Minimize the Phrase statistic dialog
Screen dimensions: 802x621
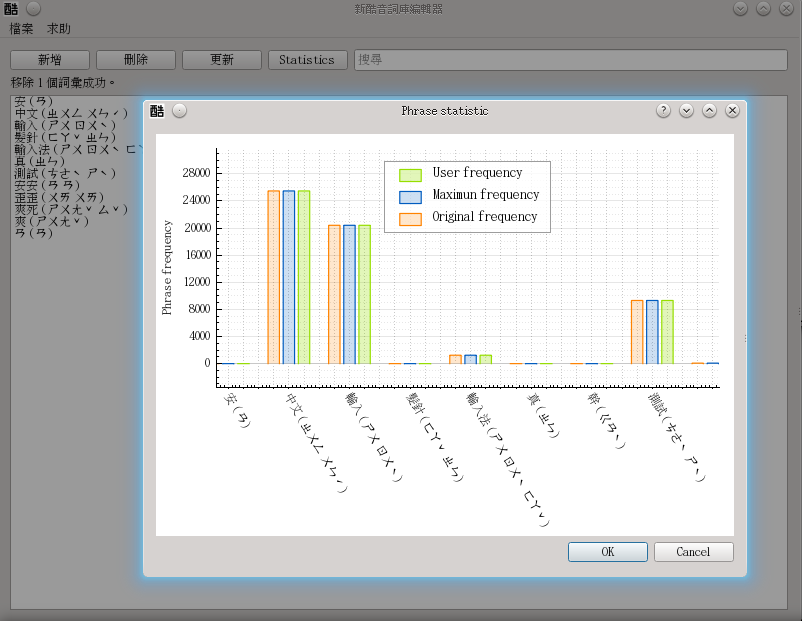coord(686,110)
